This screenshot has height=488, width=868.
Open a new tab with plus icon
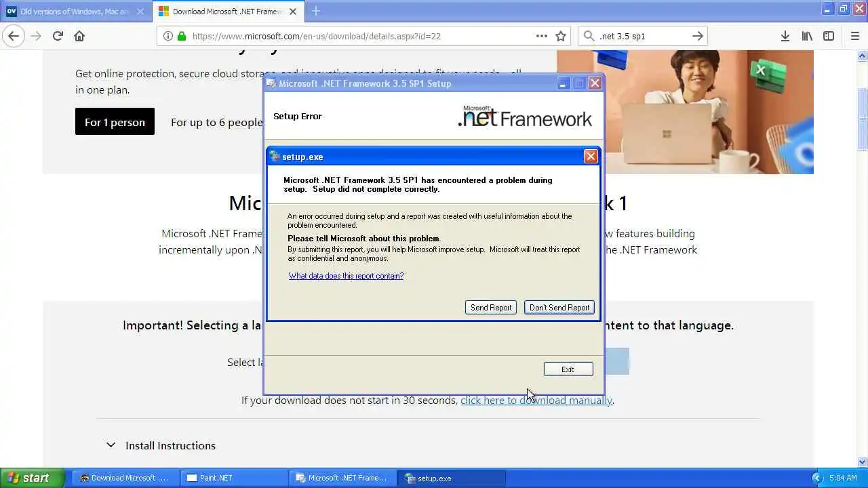[x=316, y=11]
